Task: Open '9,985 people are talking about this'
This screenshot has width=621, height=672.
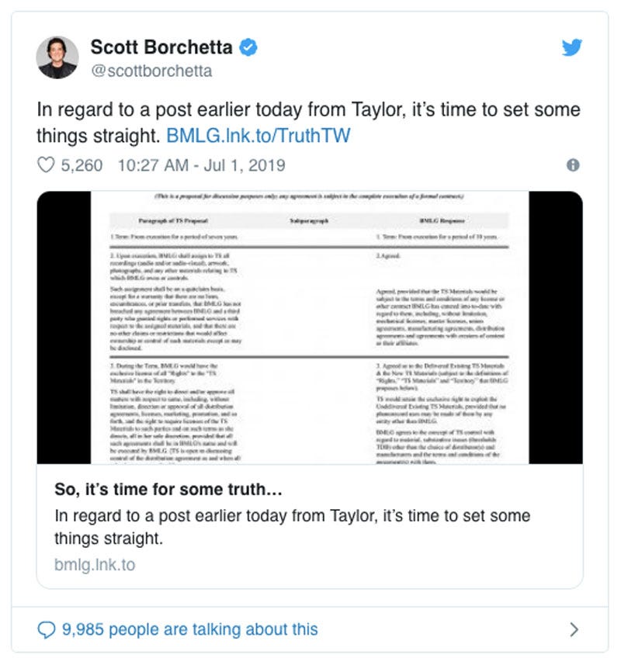Action: tap(190, 629)
